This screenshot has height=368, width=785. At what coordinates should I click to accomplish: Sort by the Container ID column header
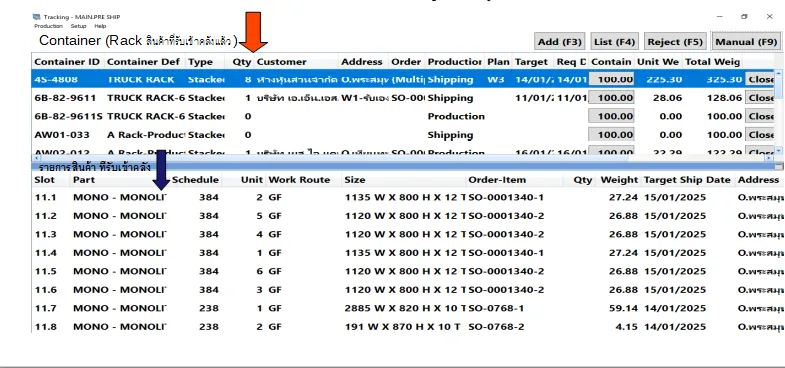pos(68,62)
